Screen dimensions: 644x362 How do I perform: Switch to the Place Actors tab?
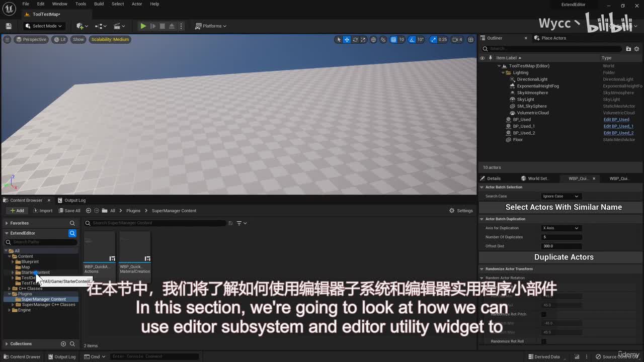(x=550, y=38)
